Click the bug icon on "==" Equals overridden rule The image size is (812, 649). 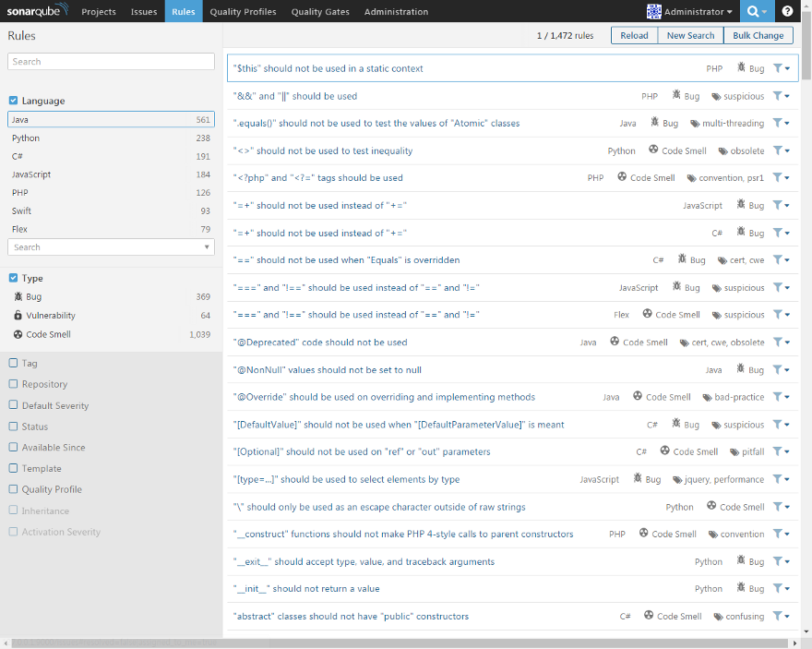pos(682,259)
